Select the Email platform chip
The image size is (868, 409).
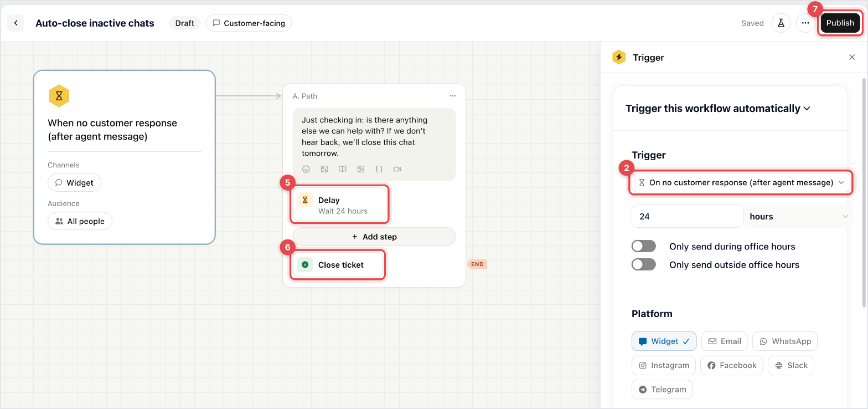pos(725,341)
